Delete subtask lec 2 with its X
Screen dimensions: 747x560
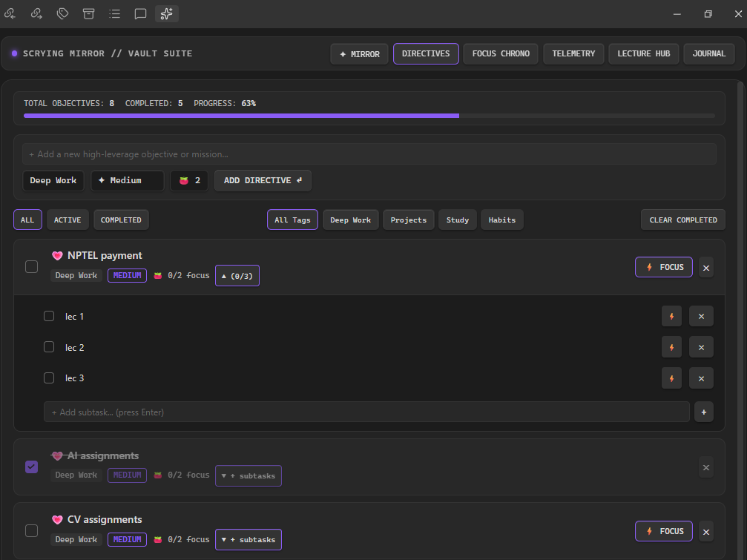point(701,348)
